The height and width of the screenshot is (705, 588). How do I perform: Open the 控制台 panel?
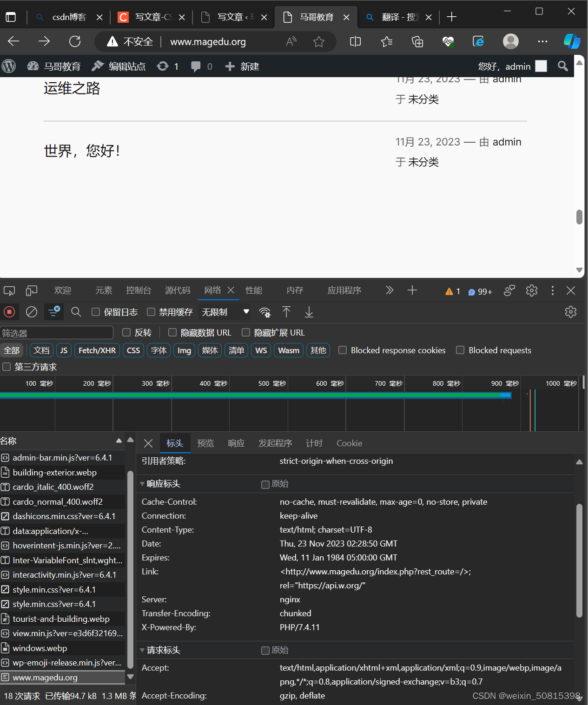(139, 290)
